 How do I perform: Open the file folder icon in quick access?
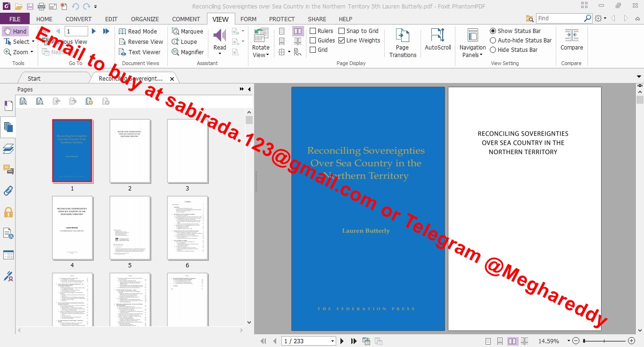(x=18, y=7)
